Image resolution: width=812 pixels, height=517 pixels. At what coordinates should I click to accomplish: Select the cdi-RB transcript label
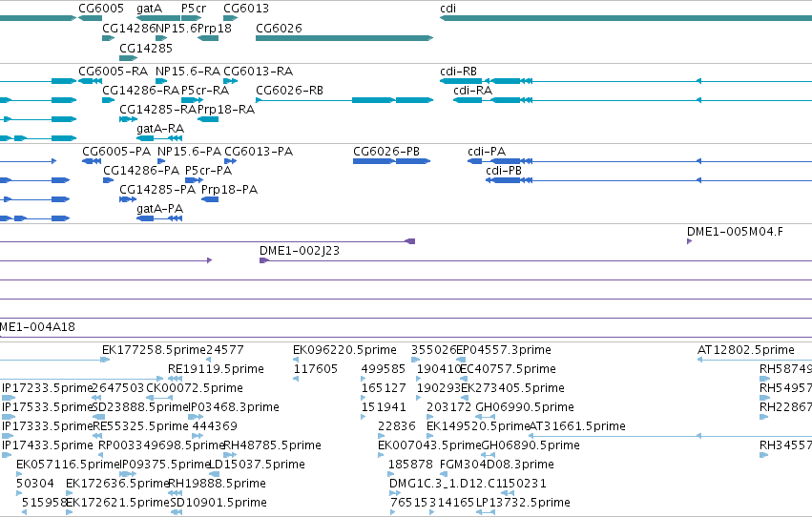tap(458, 71)
